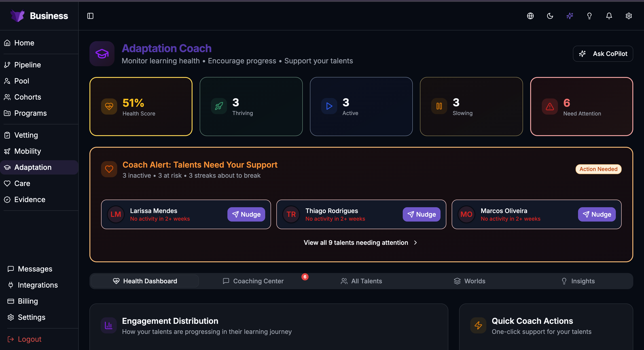Select the Thriving stat card
This screenshot has width=644, height=350.
[x=251, y=107]
